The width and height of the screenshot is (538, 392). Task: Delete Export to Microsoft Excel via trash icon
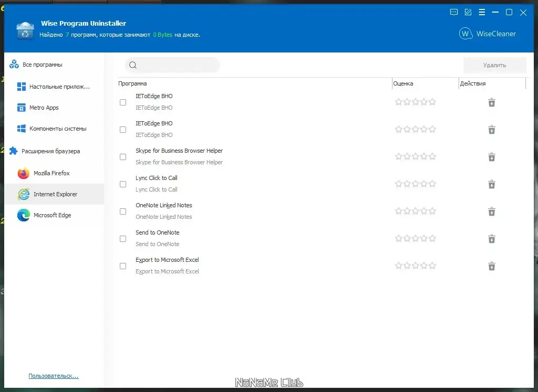pyautogui.click(x=492, y=266)
